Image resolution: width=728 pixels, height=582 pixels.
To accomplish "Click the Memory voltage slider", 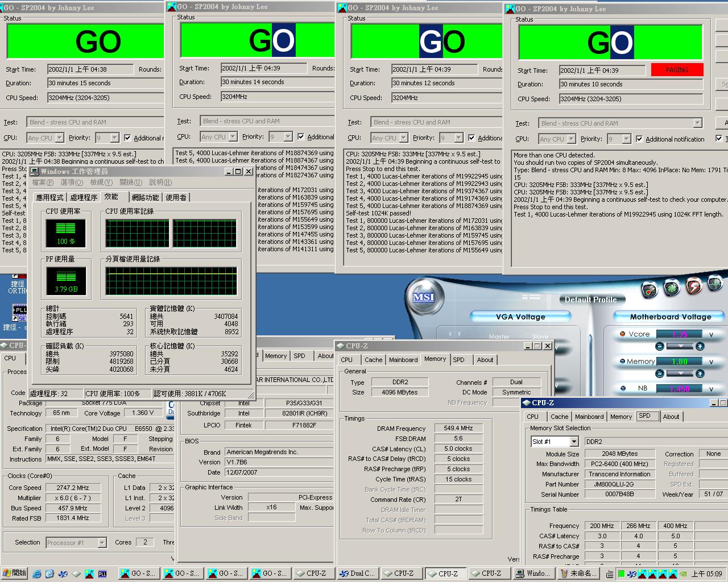I will tap(680, 373).
